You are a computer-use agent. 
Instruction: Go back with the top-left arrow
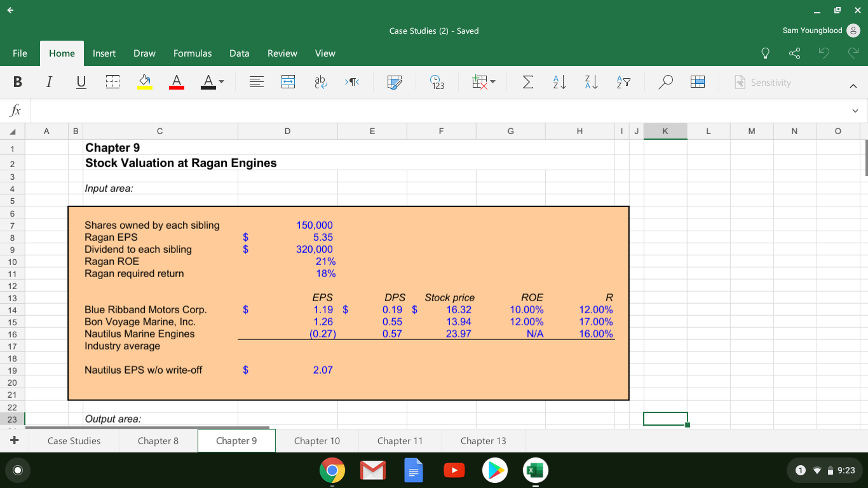click(11, 10)
